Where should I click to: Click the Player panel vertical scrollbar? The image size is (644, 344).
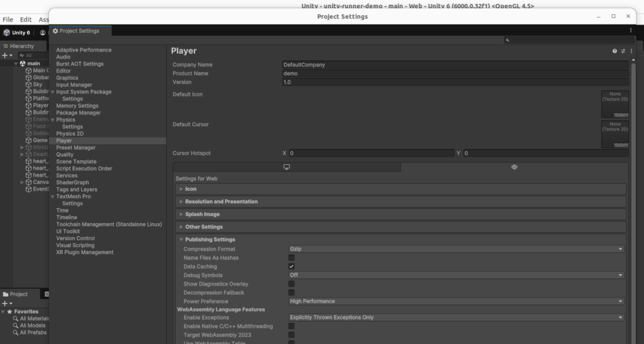pyautogui.click(x=633, y=201)
